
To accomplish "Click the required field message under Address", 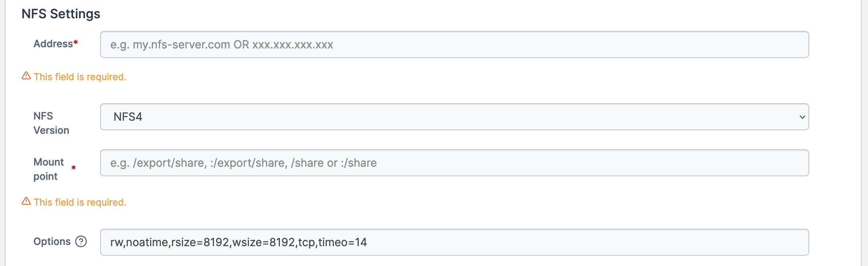I will 79,77.
